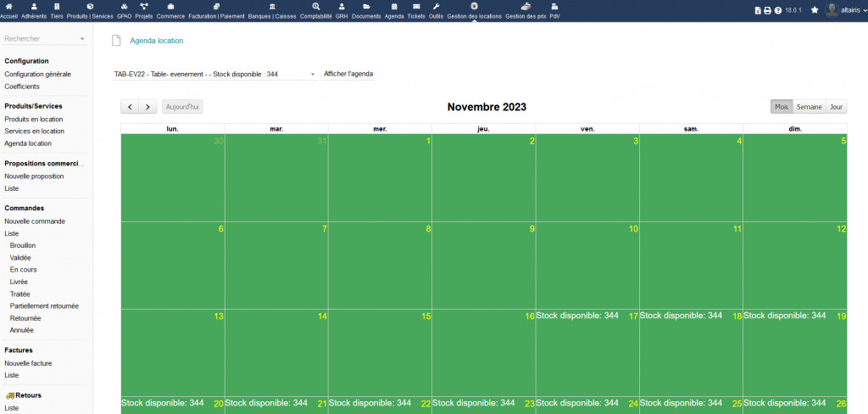The height and width of the screenshot is (414, 868).
Task: Open the Outils wrench icon
Action: click(x=436, y=7)
